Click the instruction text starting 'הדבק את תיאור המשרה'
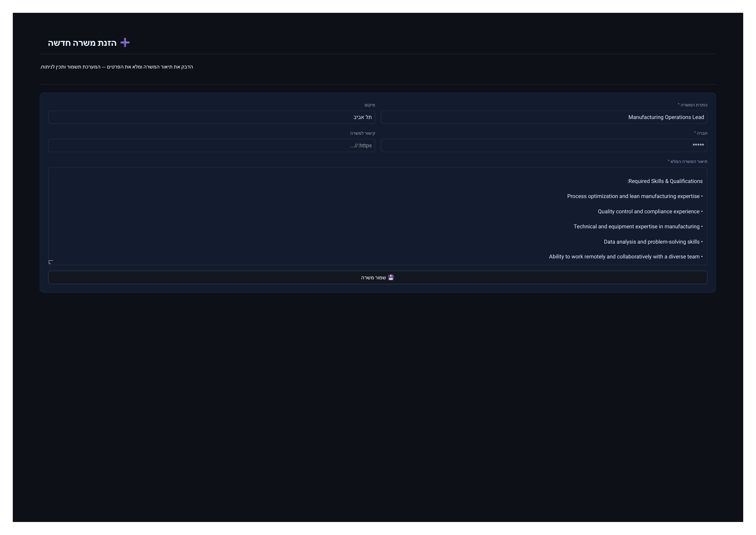The width and height of the screenshot is (756, 535). pos(116,67)
